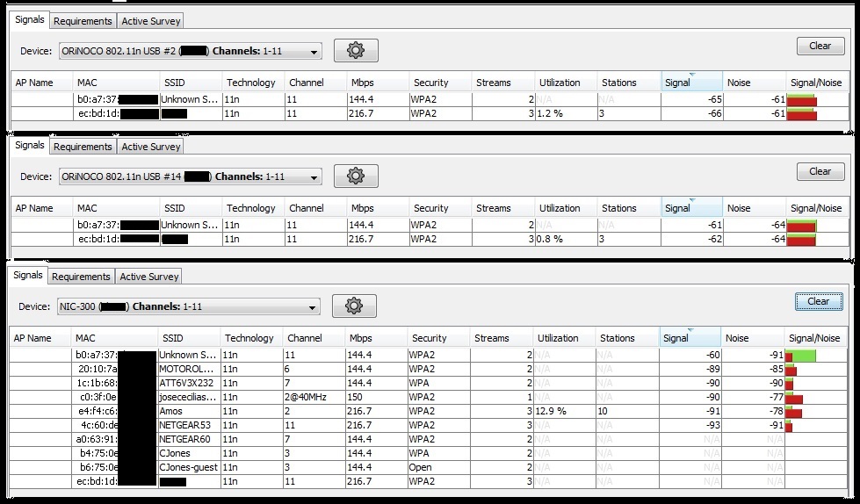This screenshot has width=860, height=504.
Task: Open the gear settings for NIC-300 device
Action: [x=354, y=306]
